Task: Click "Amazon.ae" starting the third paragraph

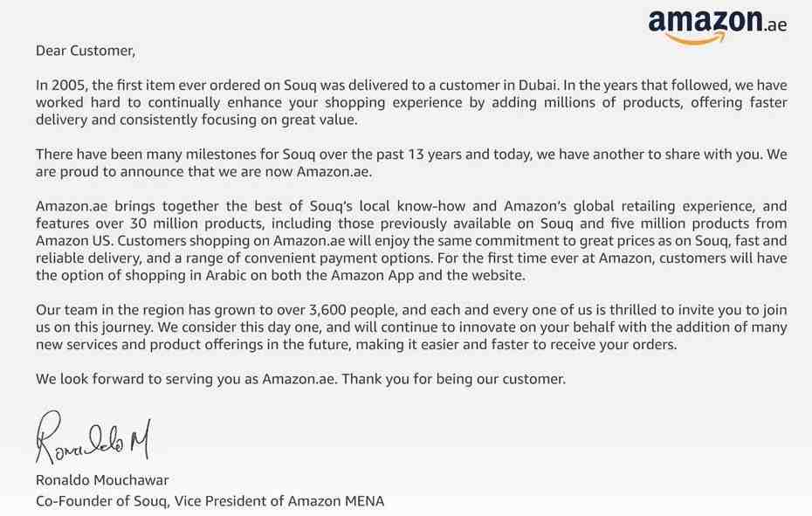Action: tap(72, 206)
